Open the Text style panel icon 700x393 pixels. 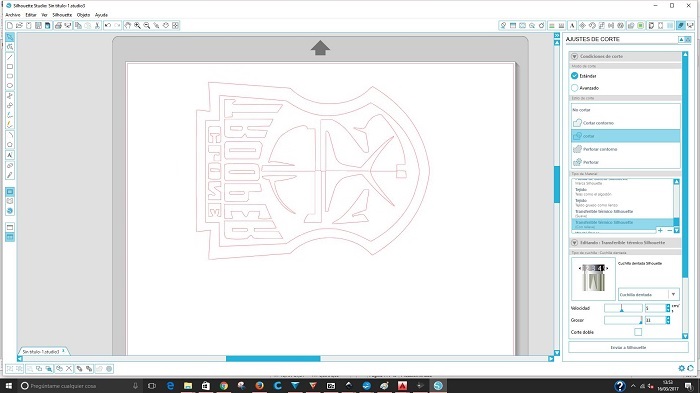click(572, 25)
